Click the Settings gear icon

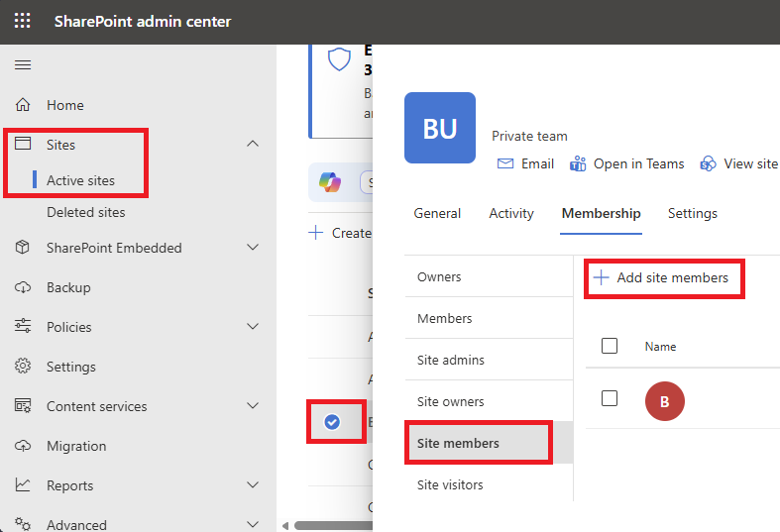(x=23, y=366)
